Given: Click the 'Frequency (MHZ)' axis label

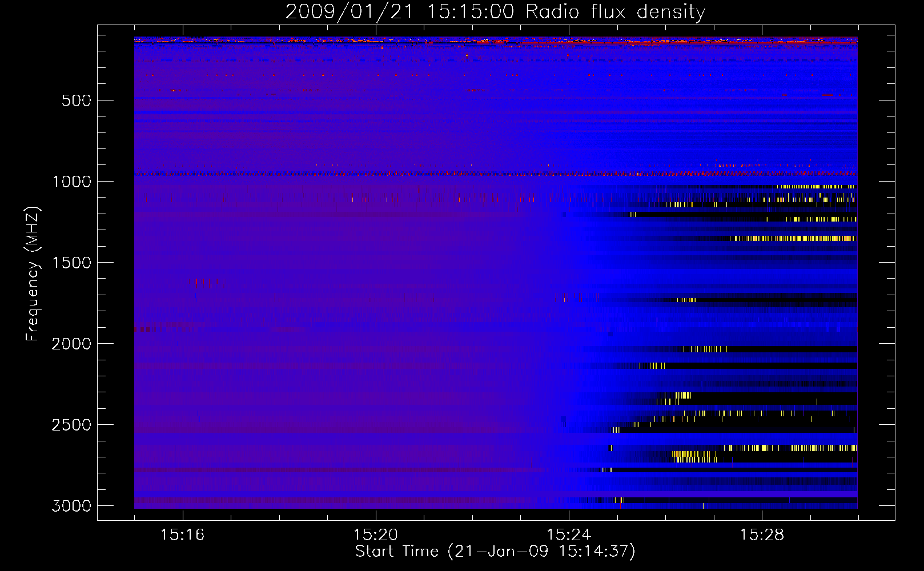Looking at the screenshot, I should point(33,274).
